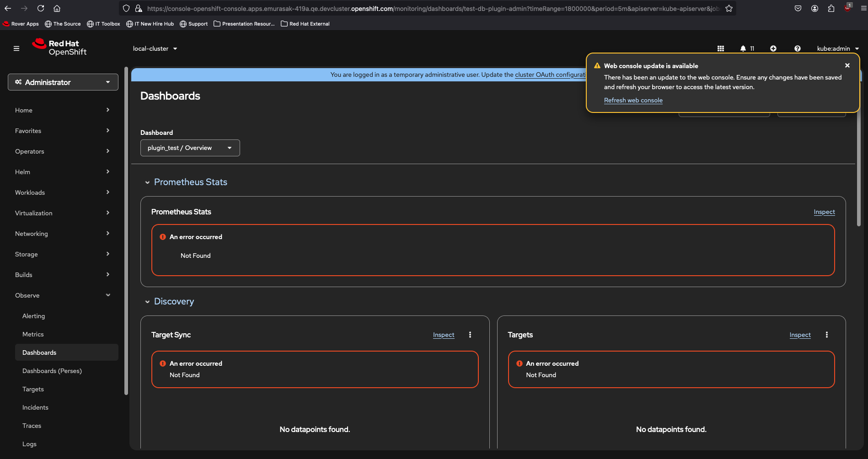Click the quick create plus icon
868x459 pixels.
[773, 48]
